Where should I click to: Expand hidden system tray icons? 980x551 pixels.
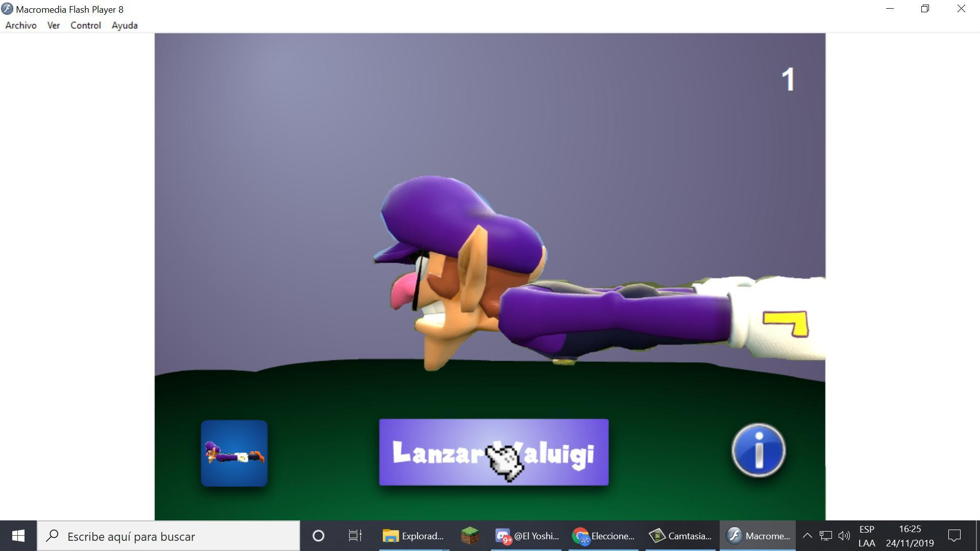(x=807, y=536)
